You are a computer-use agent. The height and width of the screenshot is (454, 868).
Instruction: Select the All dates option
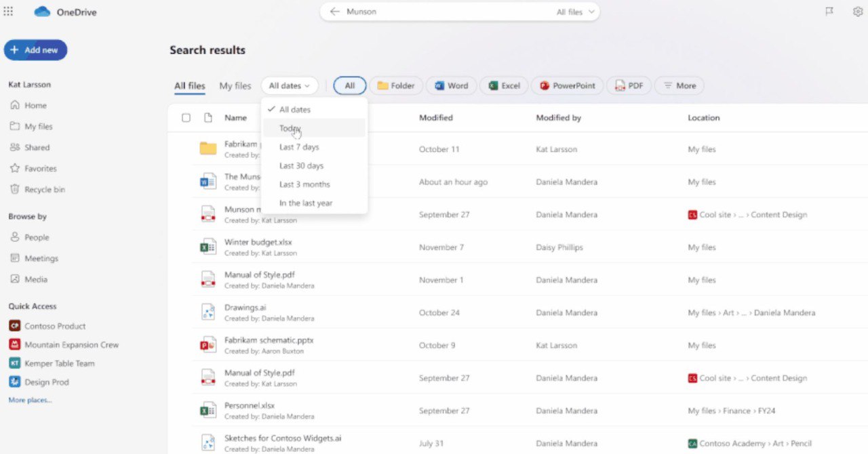click(314, 109)
